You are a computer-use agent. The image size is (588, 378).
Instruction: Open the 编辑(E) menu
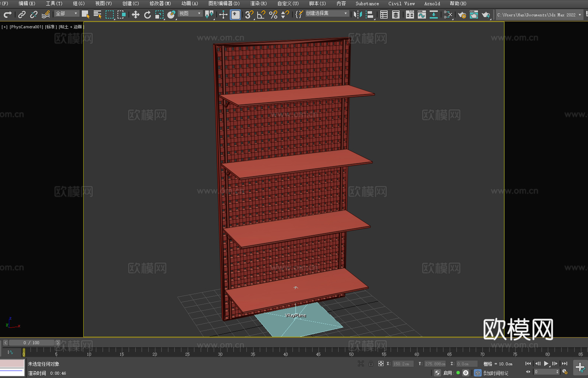(x=27, y=3)
